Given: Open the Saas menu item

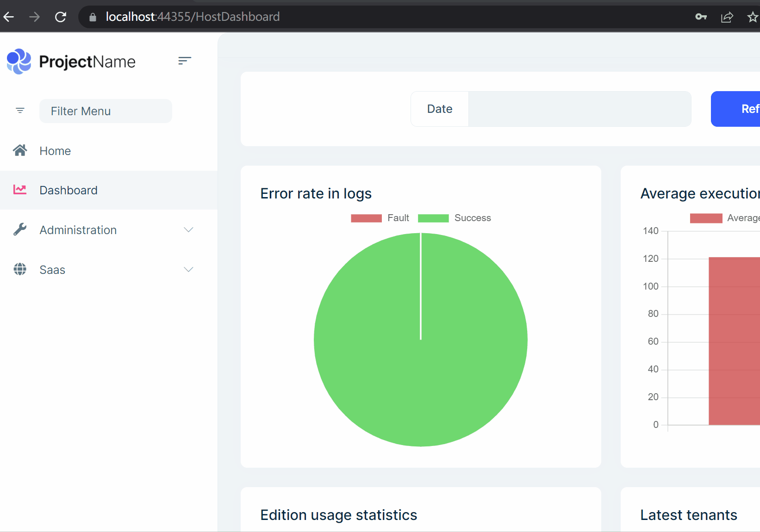Looking at the screenshot, I should click(109, 270).
